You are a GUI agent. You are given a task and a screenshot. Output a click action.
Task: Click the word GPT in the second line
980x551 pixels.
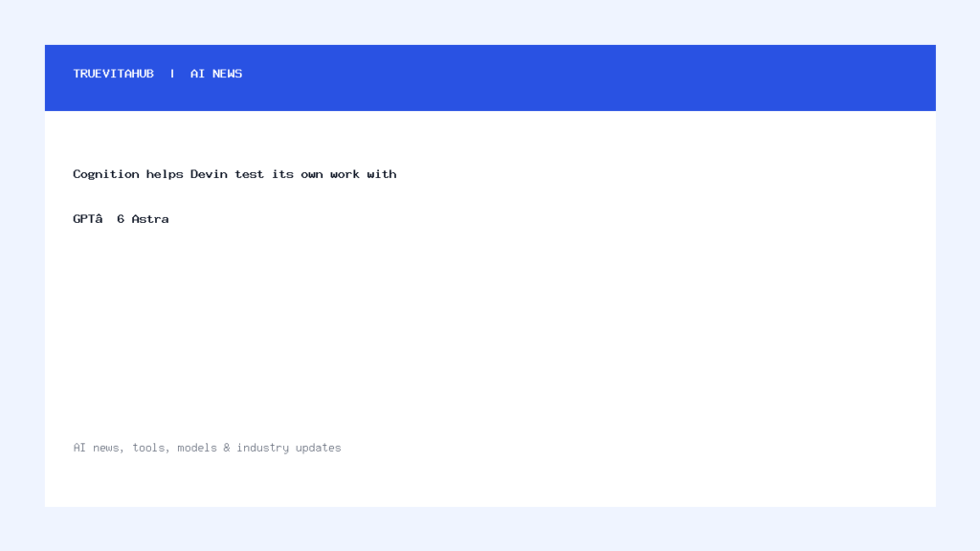[84, 219]
